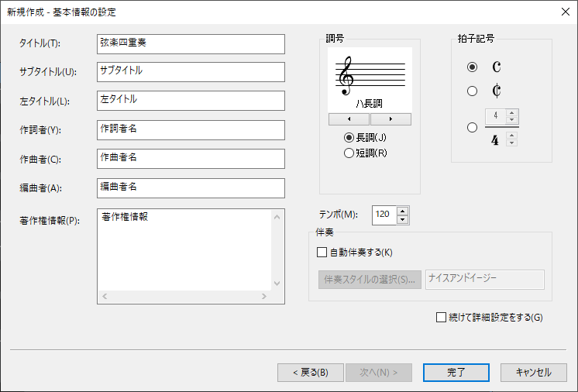Check 続けて詳細設定をする(G) option
Image resolution: width=578 pixels, height=392 pixels.
[489, 317]
